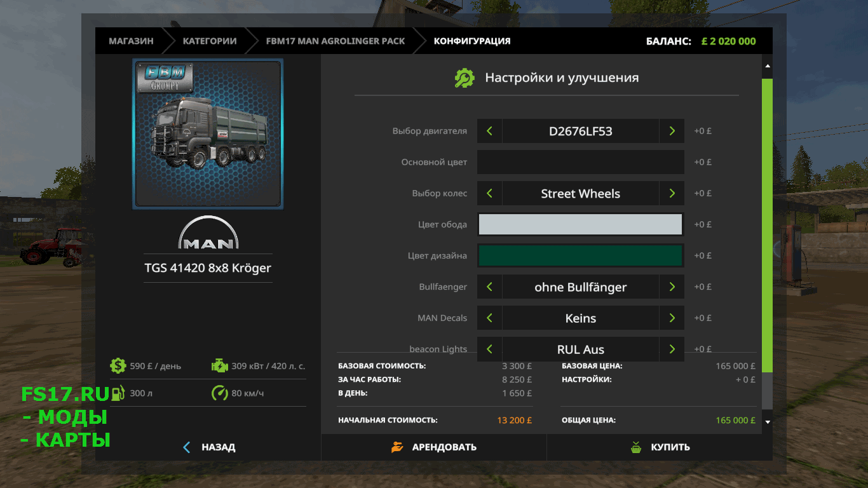868x488 pixels.
Task: Click the back chevron icon near НАЗАД
Action: pyautogui.click(x=186, y=447)
